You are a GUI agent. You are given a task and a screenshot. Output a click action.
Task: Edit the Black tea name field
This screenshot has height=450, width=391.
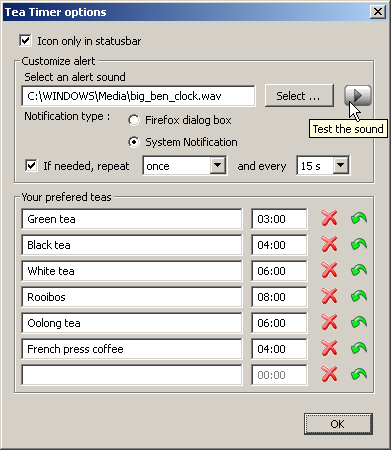coord(132,245)
